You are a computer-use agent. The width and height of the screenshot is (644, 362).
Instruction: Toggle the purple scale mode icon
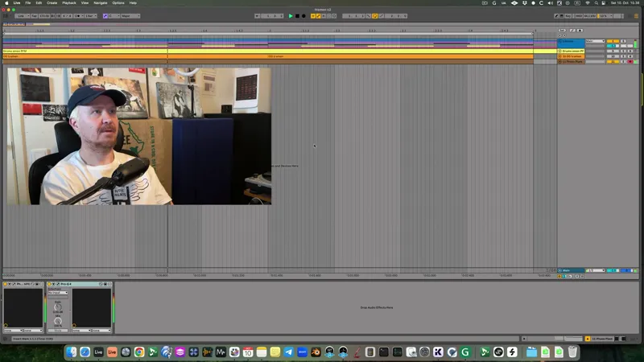[105, 16]
